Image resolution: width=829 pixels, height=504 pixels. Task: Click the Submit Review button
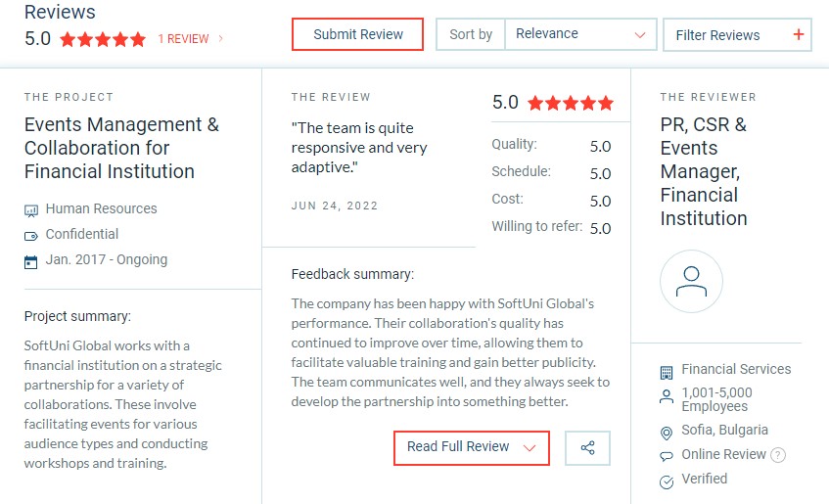point(357,34)
